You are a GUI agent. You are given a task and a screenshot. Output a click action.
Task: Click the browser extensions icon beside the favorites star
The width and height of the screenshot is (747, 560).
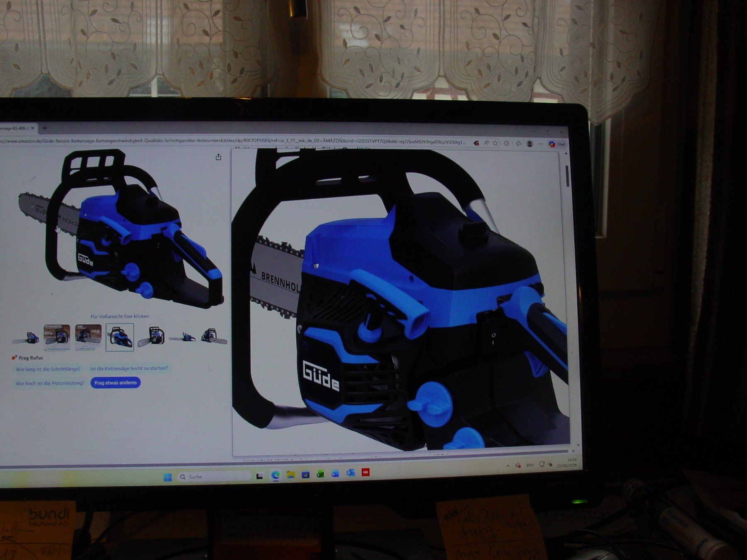coord(507,143)
